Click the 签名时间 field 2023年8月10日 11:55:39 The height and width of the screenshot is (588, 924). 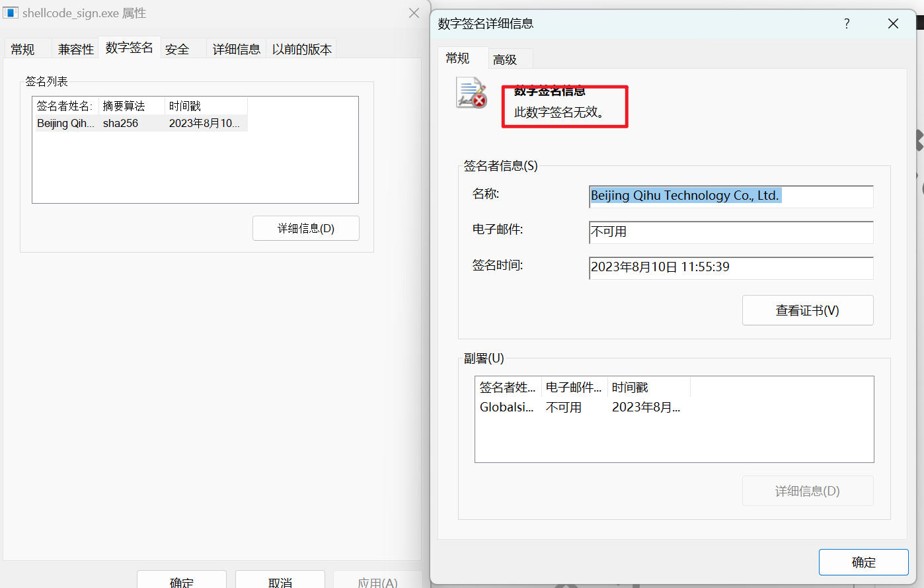tap(731, 268)
